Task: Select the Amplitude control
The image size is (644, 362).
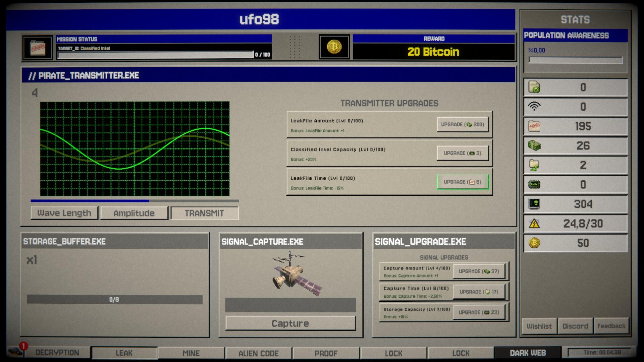Action: (134, 213)
